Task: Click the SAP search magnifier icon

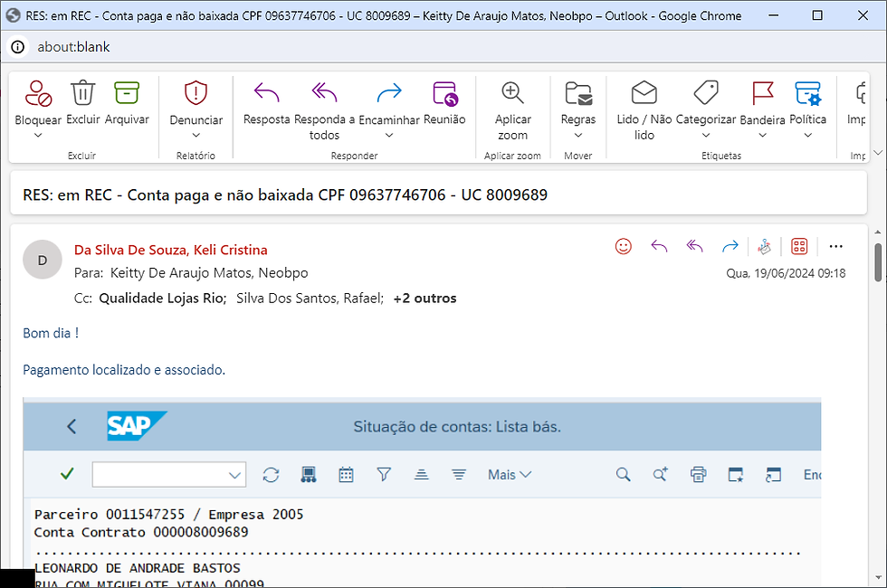Action: 623,474
